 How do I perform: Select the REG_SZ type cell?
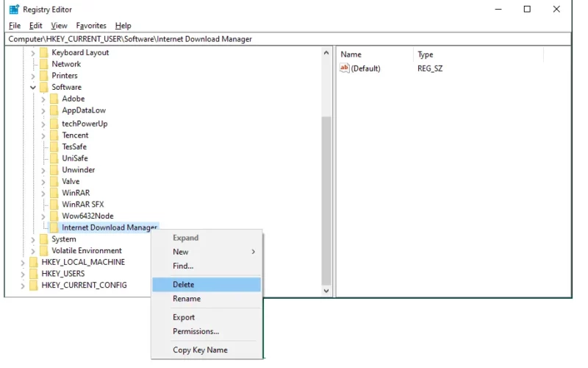coord(430,68)
